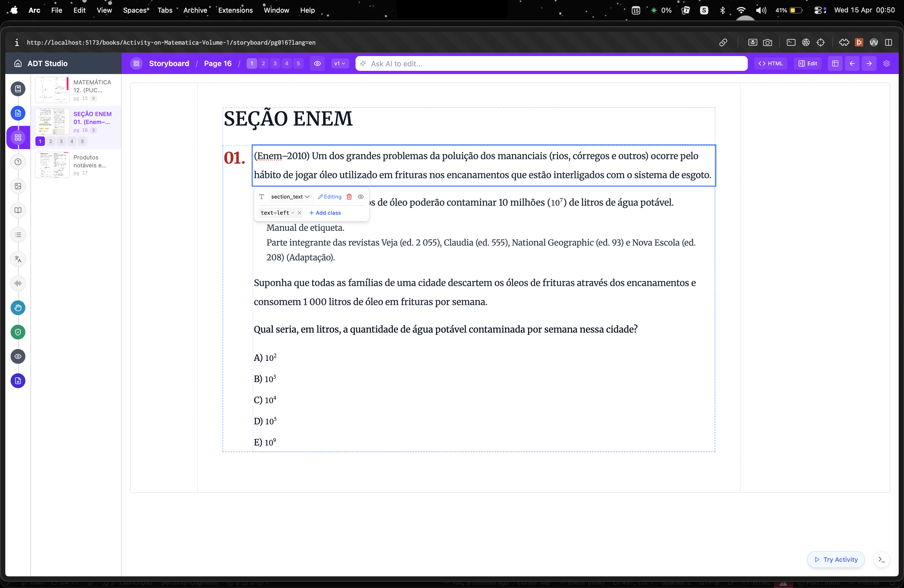Screen dimensions: 904x588
Task: Select section 4 under page 16 thumbnail
Action: tap(72, 141)
